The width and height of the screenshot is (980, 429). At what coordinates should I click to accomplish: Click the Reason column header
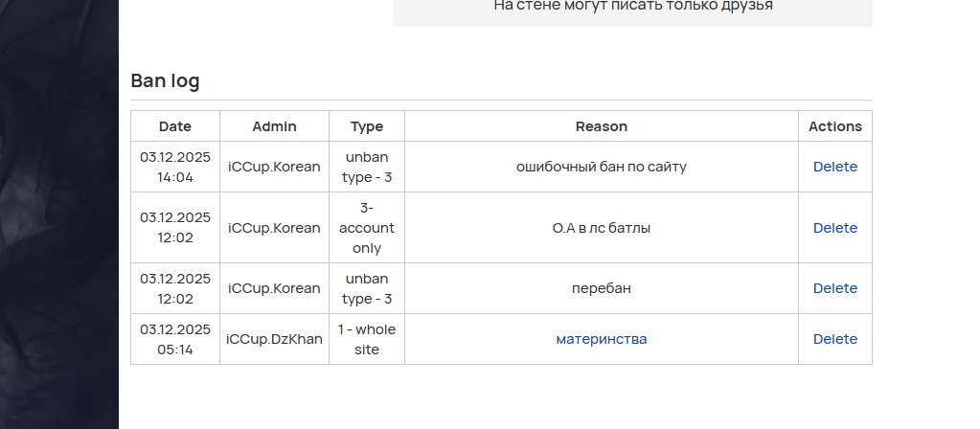pyautogui.click(x=602, y=126)
